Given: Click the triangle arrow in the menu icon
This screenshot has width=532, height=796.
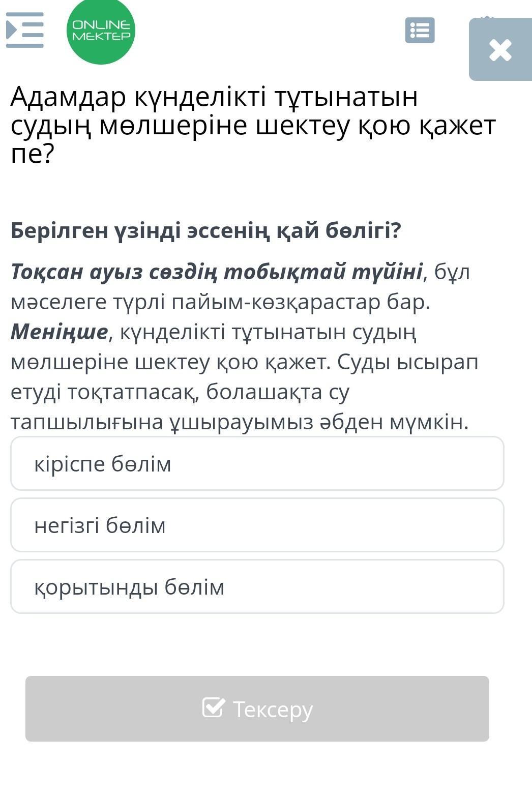Looking at the screenshot, I should [x=12, y=30].
